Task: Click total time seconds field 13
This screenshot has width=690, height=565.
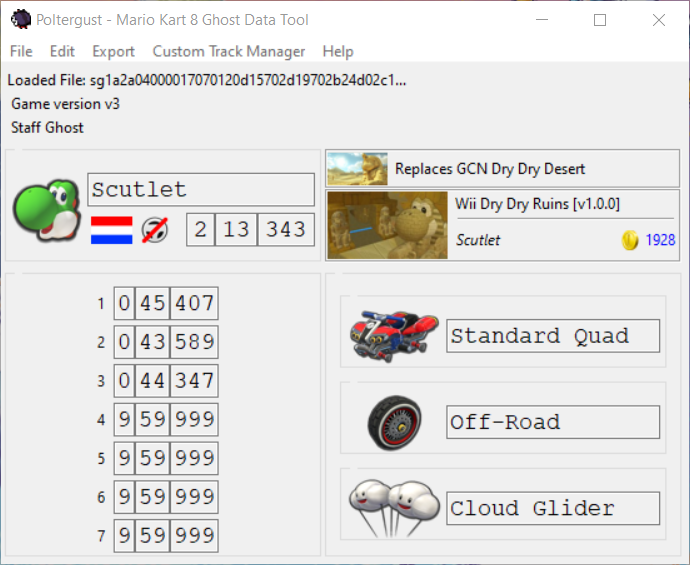Action: (x=236, y=230)
